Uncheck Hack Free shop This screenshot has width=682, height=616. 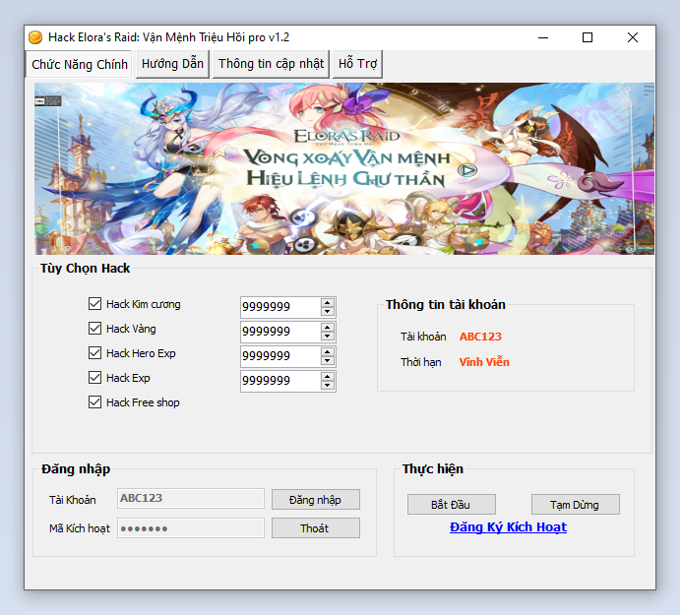point(95,402)
